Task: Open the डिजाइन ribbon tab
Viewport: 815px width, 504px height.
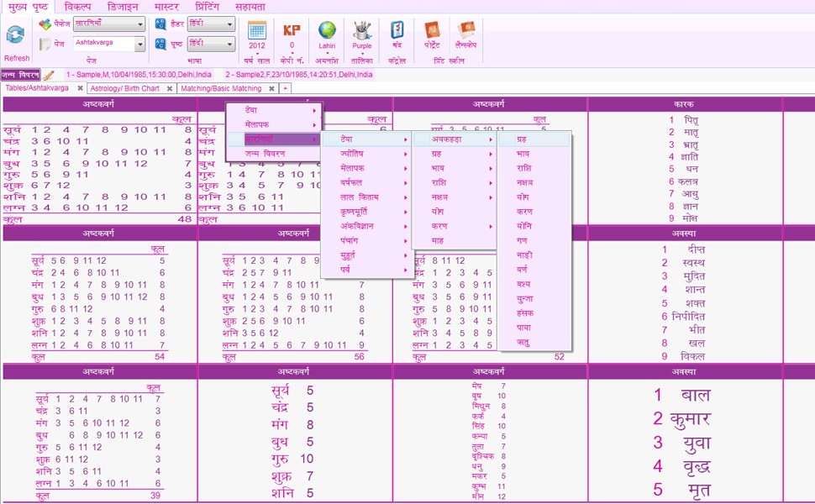Action: [x=123, y=7]
